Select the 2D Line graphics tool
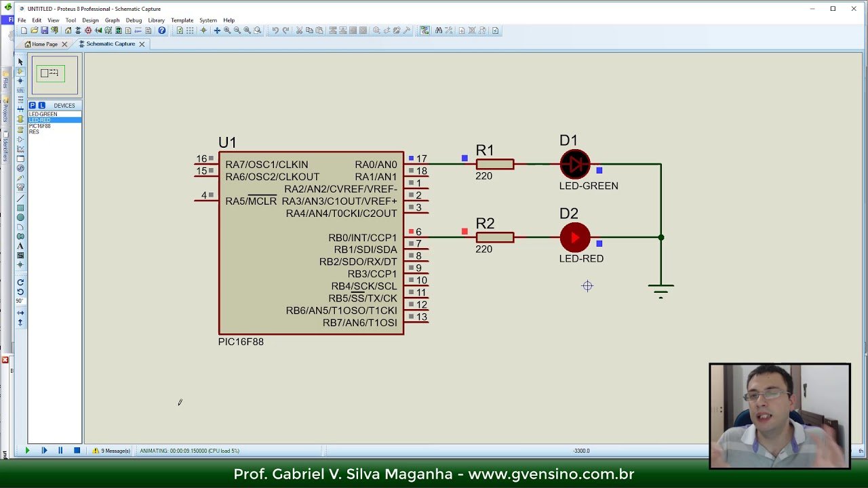Screen dimensions: 868x488 (x=20, y=199)
